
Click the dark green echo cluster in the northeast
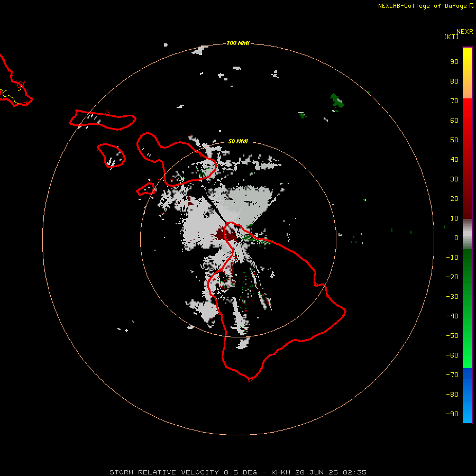(x=336, y=101)
